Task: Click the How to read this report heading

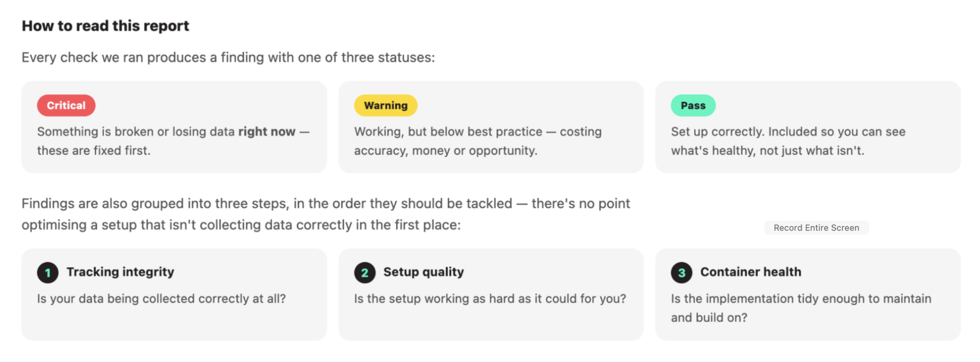Action: 105,26
